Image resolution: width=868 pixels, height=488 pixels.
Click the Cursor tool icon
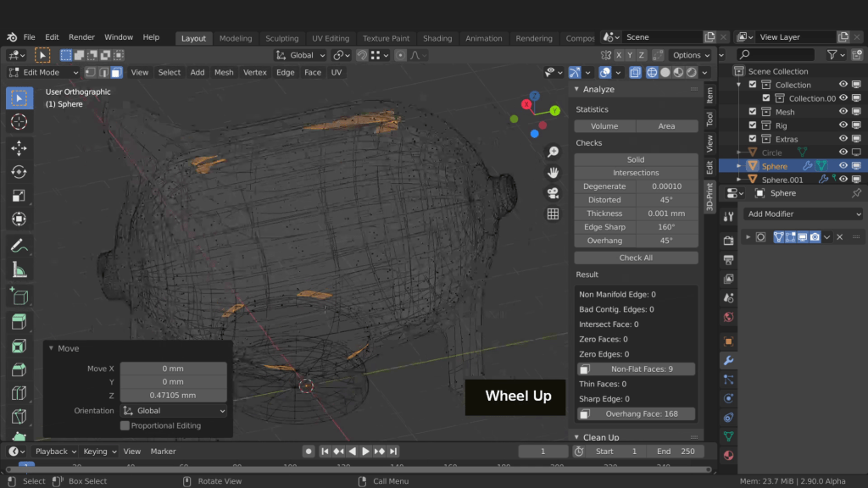(19, 122)
